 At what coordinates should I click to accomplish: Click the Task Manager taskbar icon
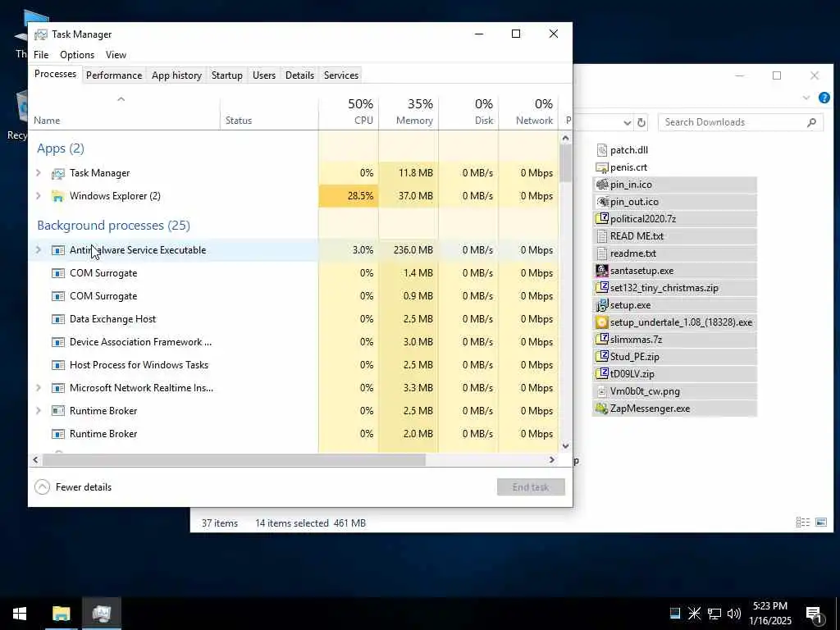(101, 614)
